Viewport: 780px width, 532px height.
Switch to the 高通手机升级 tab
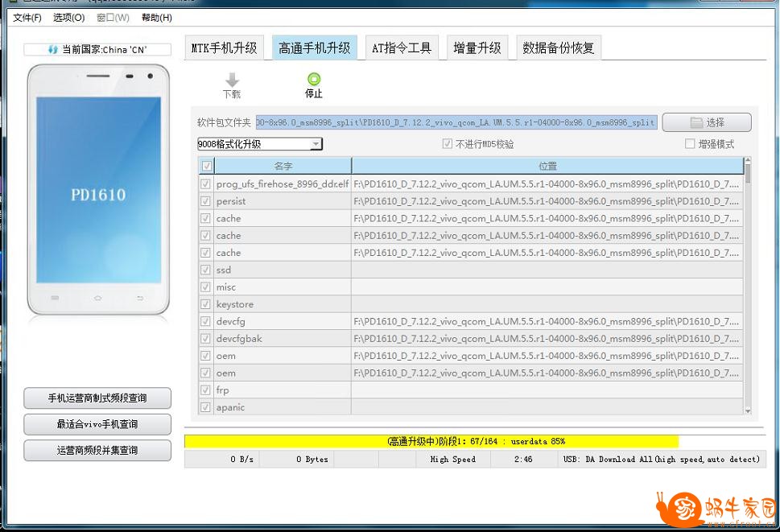coord(315,47)
